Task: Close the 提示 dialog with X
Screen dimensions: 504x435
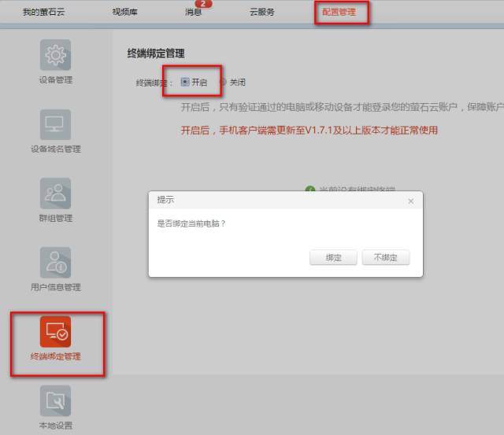Action: (x=410, y=201)
